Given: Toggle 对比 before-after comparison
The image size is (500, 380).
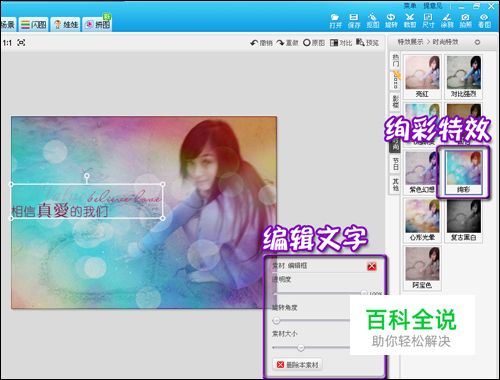Looking at the screenshot, I should tap(341, 43).
